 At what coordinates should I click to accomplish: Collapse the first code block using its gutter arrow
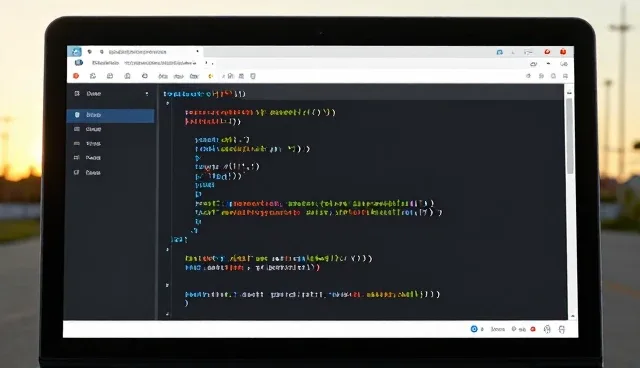[x=167, y=103]
